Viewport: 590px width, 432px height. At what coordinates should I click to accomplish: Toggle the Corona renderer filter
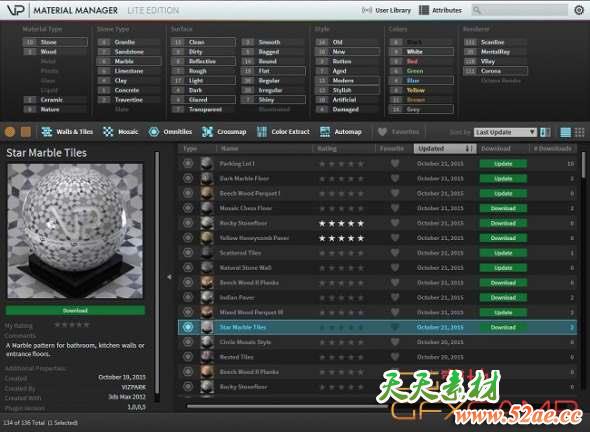tap(495, 71)
